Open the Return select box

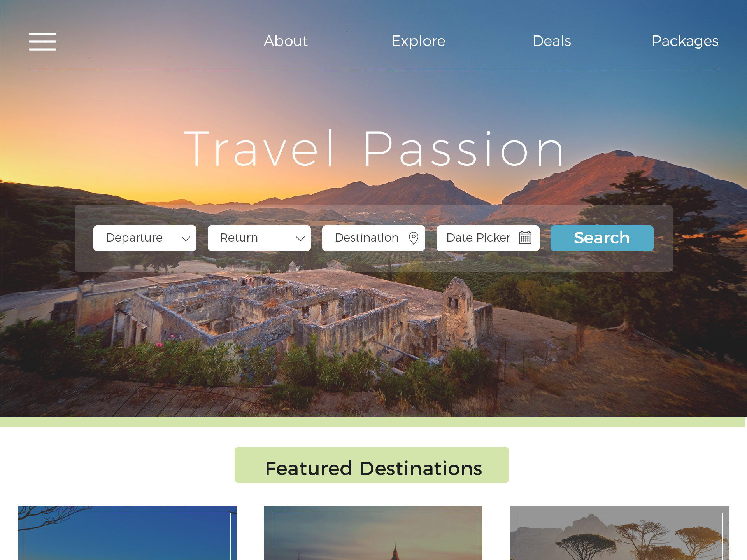(x=259, y=238)
